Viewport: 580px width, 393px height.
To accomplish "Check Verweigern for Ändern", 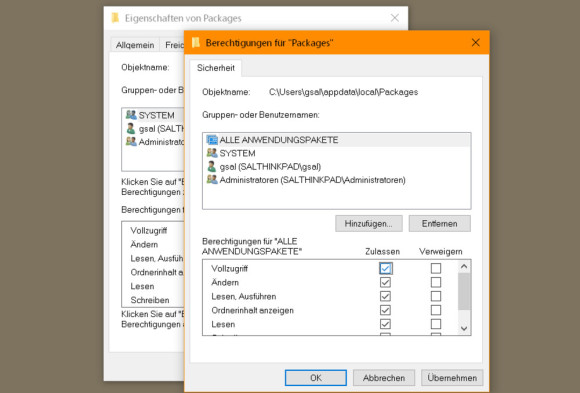I will (436, 282).
